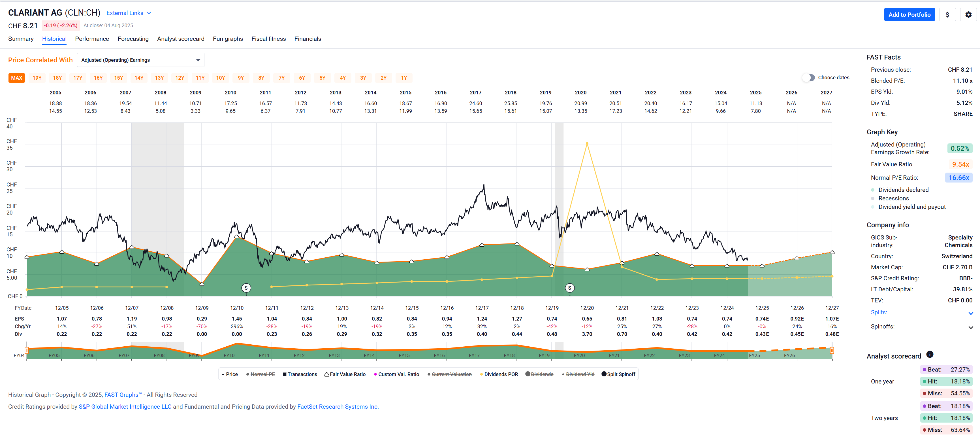The width and height of the screenshot is (980, 441).
Task: Toggle Split Spinoff legend item
Action: (619, 374)
